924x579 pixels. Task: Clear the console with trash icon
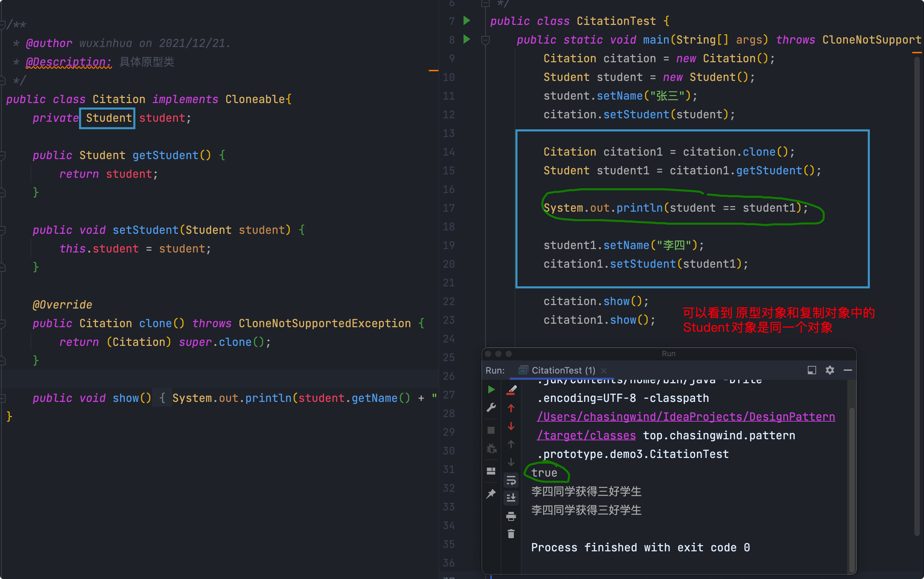point(511,534)
